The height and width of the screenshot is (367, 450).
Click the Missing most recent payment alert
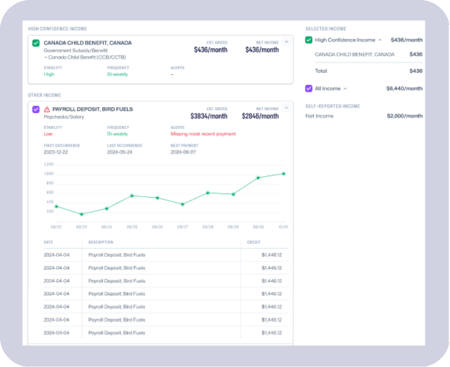point(203,134)
